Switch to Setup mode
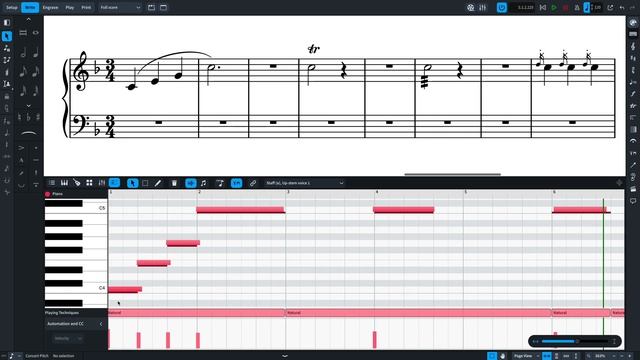This screenshot has height=360, width=640. tap(11, 7)
